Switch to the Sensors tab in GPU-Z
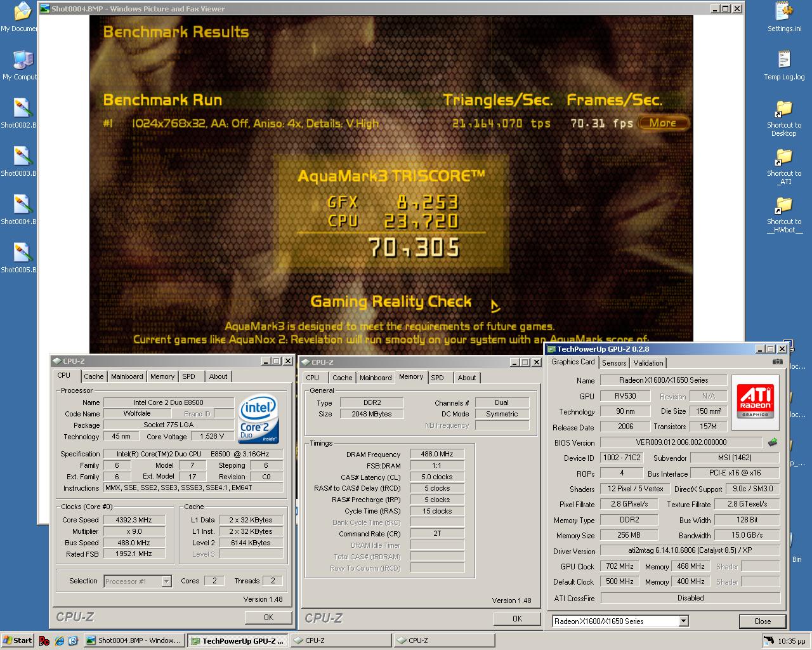 pos(614,362)
